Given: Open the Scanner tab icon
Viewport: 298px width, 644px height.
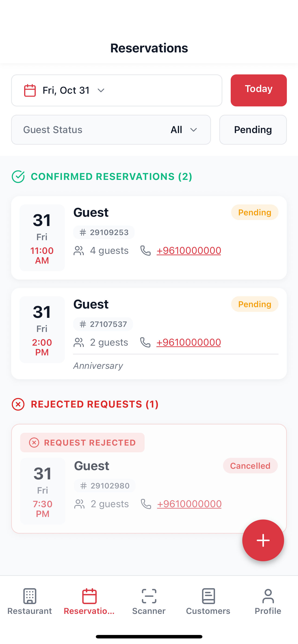Looking at the screenshot, I should click(149, 596).
